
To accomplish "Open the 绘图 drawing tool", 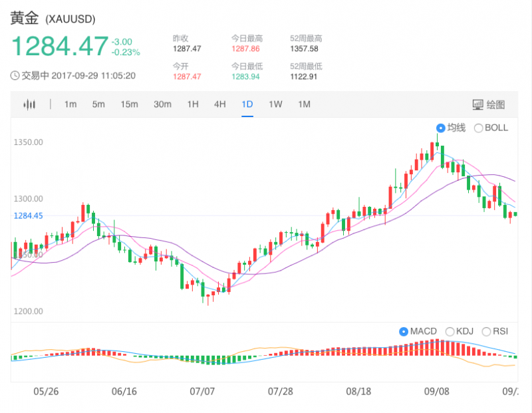I will pyautogui.click(x=488, y=104).
